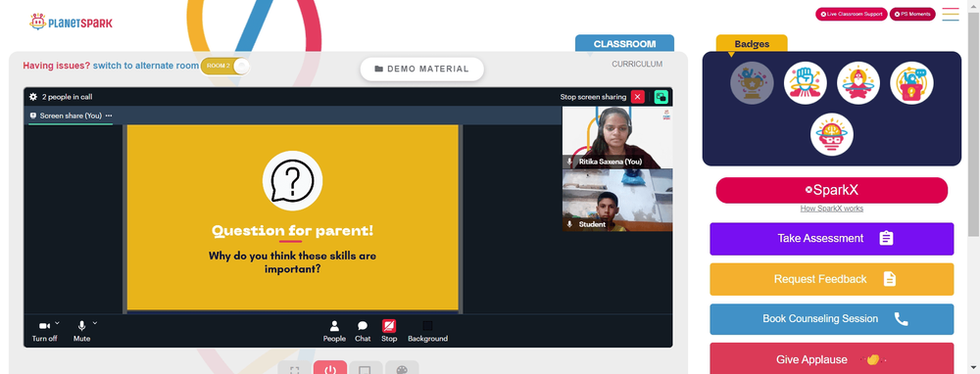The height and width of the screenshot is (374, 980).
Task: Open Live Classroom Support
Action: click(852, 14)
